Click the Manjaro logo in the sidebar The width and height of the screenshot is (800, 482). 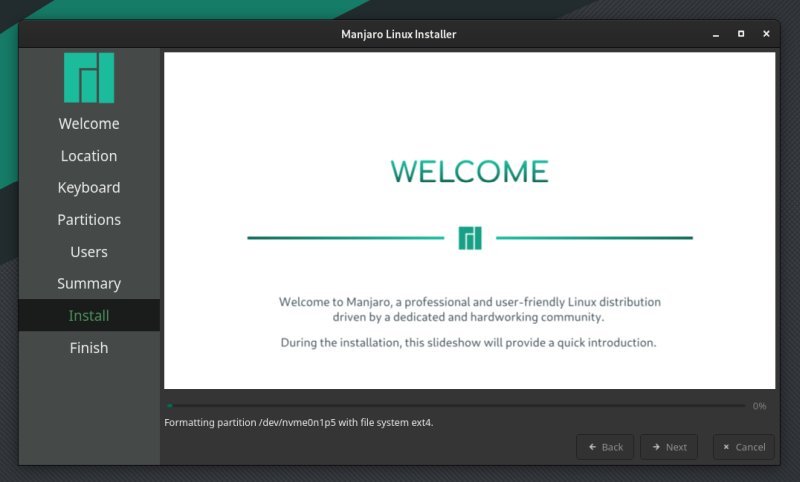pyautogui.click(x=89, y=78)
